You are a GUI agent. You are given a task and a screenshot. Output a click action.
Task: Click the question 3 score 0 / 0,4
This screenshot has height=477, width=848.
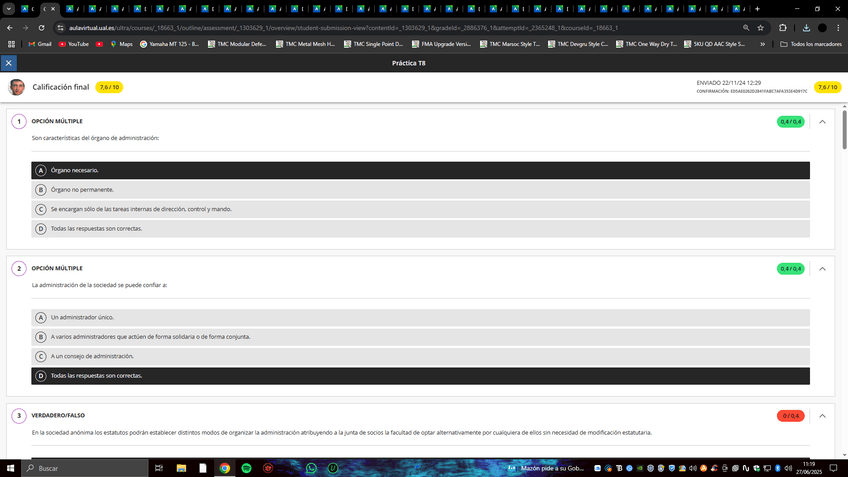tap(791, 416)
